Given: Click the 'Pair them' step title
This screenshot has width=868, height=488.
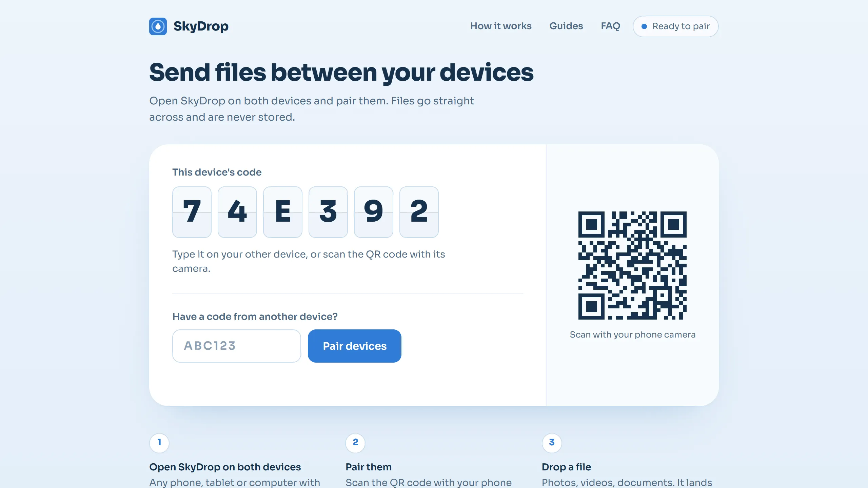Looking at the screenshot, I should 369,467.
